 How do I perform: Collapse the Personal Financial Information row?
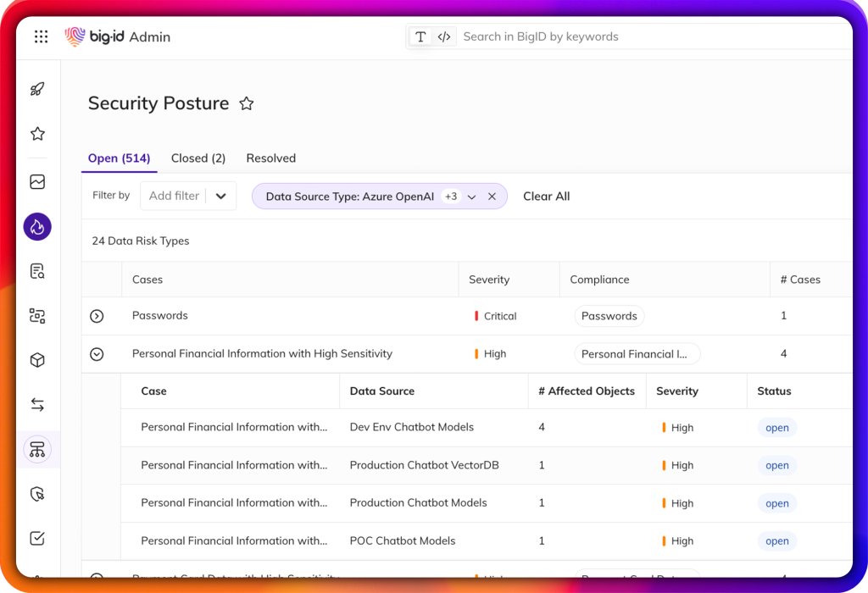(97, 353)
